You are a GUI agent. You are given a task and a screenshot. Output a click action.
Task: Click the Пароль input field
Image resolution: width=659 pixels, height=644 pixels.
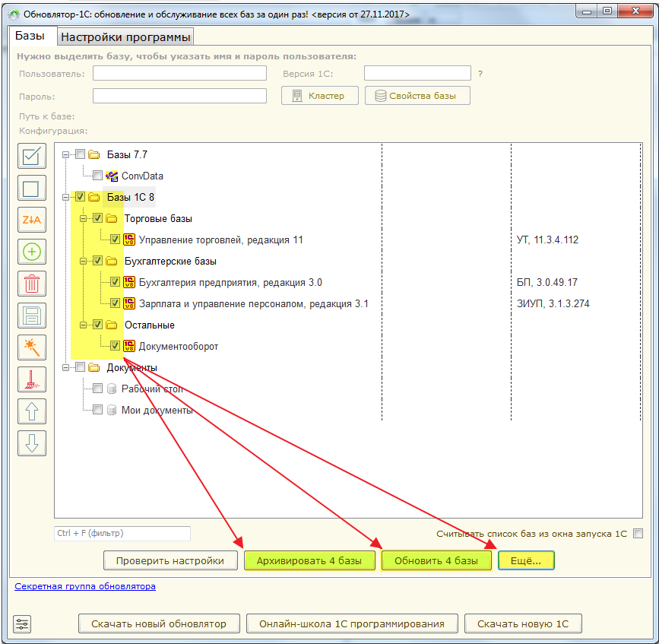pyautogui.click(x=179, y=96)
